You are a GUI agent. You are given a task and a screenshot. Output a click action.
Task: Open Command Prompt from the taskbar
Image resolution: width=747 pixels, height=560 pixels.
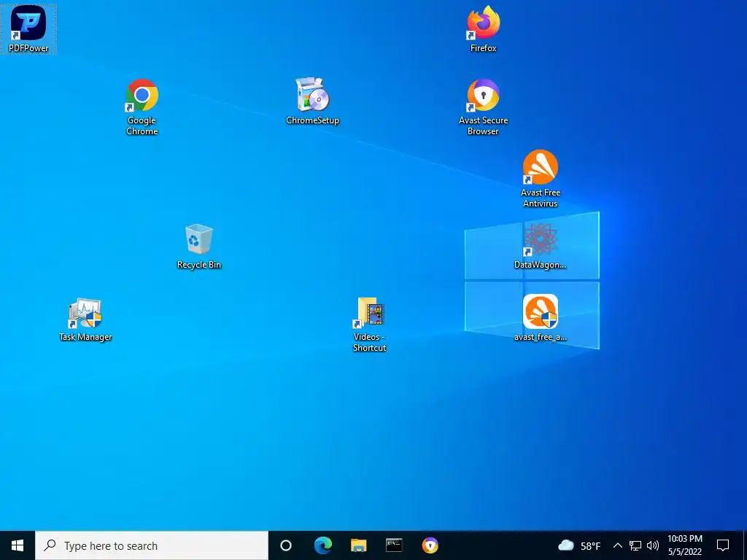394,545
